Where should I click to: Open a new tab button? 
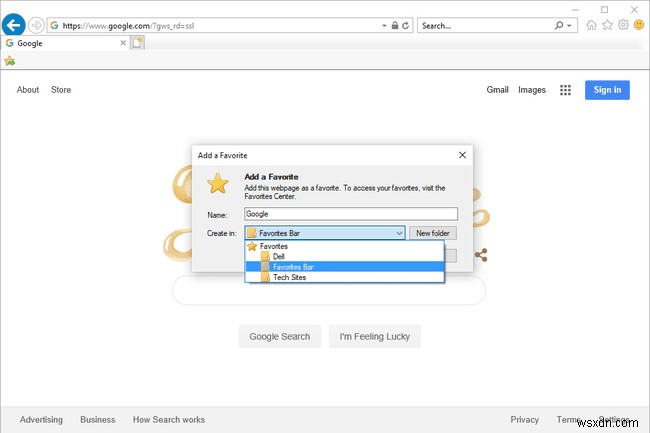(x=138, y=43)
